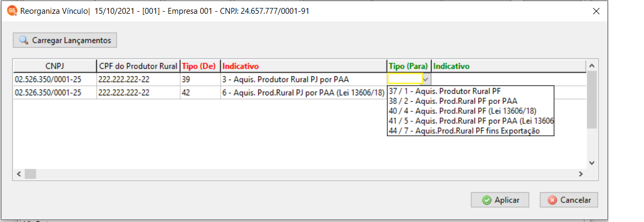Image resolution: width=644 pixels, height=222 pixels.
Task: Click the Carregar Lançamentos button
Action: (x=65, y=40)
